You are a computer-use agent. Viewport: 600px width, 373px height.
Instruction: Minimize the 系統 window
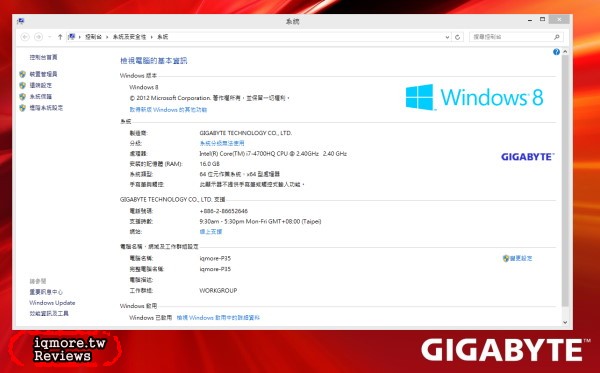(530, 20)
